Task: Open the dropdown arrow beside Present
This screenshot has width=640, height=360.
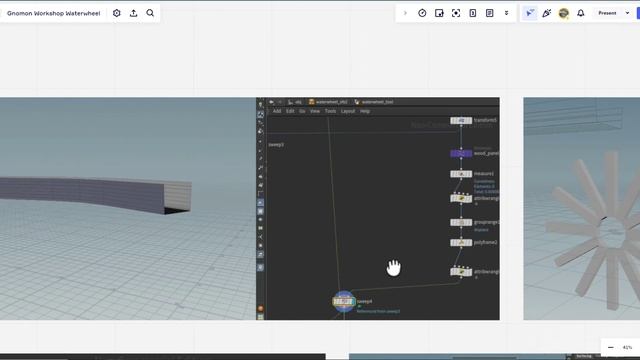Action: point(627,13)
